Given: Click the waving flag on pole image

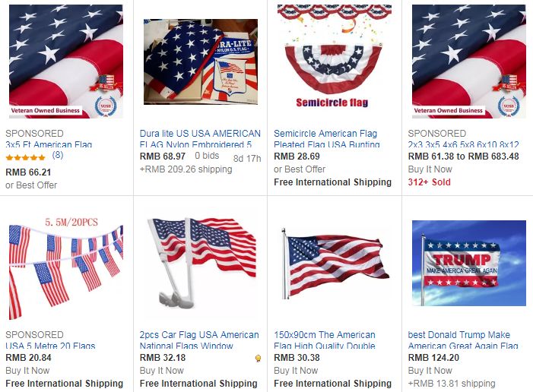Looking at the screenshot, I should click(x=335, y=264).
